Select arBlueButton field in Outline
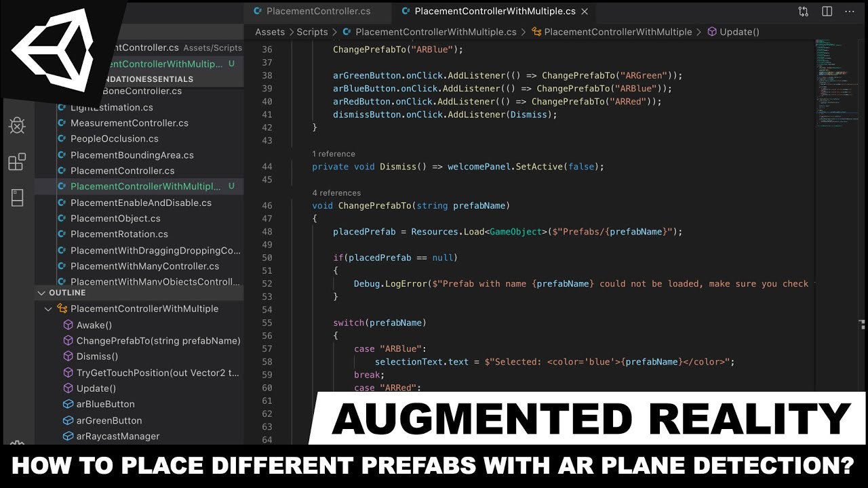Viewport: 868px width, 488px height. coord(105,404)
